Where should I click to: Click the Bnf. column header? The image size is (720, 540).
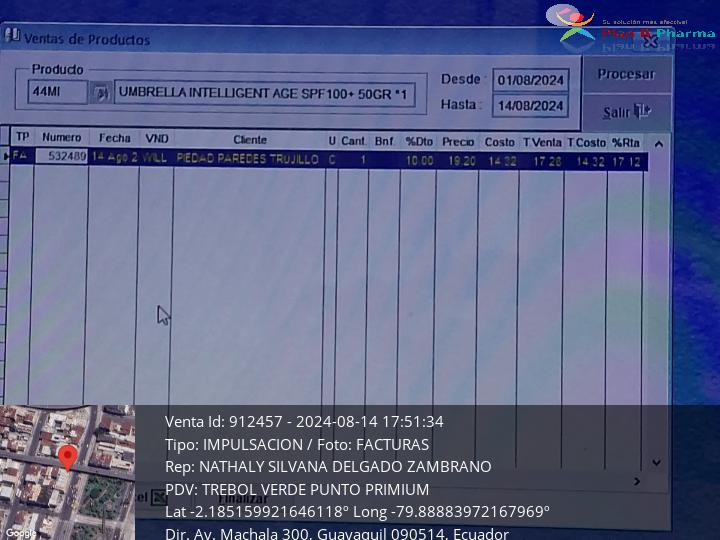(x=384, y=141)
